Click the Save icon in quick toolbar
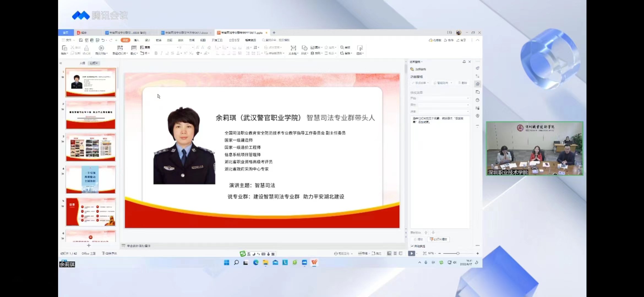The image size is (644, 297). coord(81,40)
